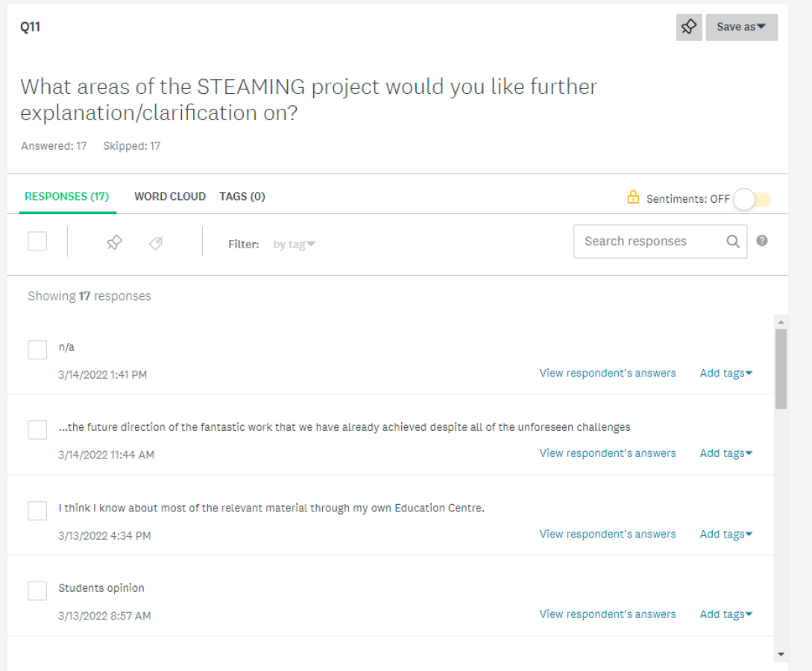The image size is (812, 671).
Task: Toggle the Sentiments switch on
Action: tap(752, 199)
